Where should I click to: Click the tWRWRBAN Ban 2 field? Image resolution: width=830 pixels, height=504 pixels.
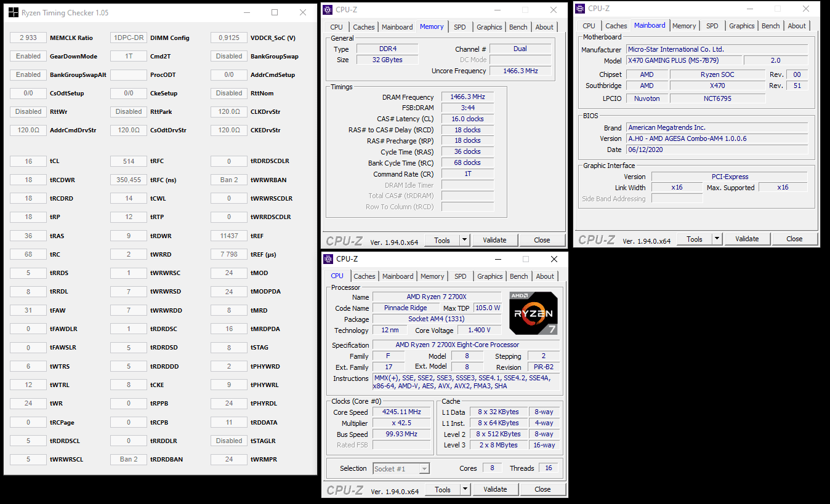(229, 180)
